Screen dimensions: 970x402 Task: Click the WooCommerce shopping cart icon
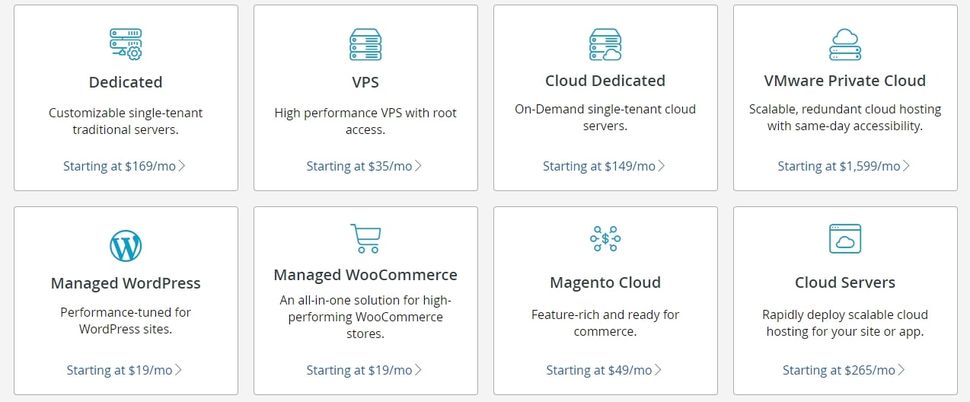point(365,239)
